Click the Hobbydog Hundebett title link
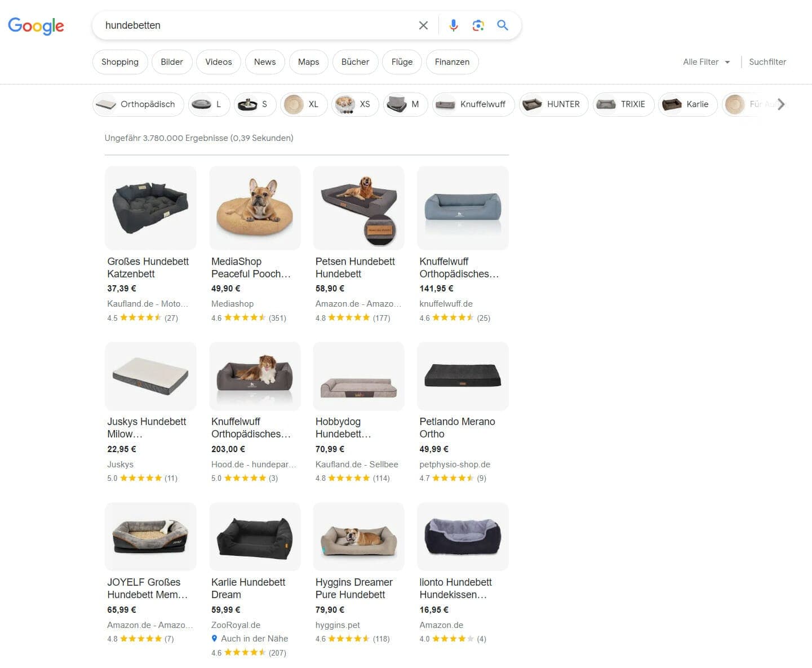This screenshot has height=668, width=812. tap(343, 428)
